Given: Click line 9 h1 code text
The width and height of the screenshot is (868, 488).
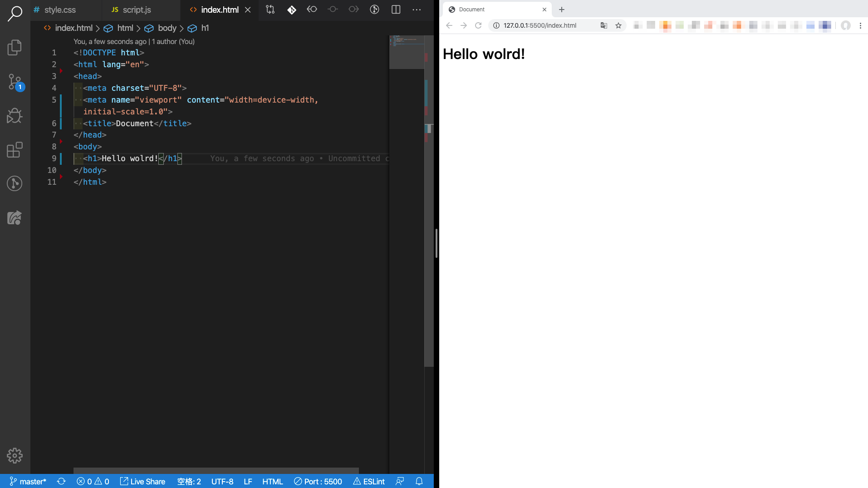Looking at the screenshot, I should [x=132, y=158].
